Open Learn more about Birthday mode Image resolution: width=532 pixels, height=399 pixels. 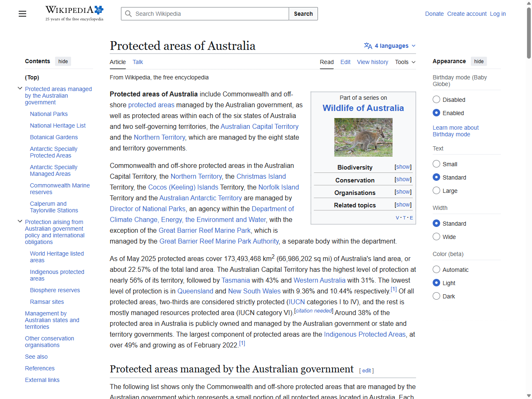456,131
